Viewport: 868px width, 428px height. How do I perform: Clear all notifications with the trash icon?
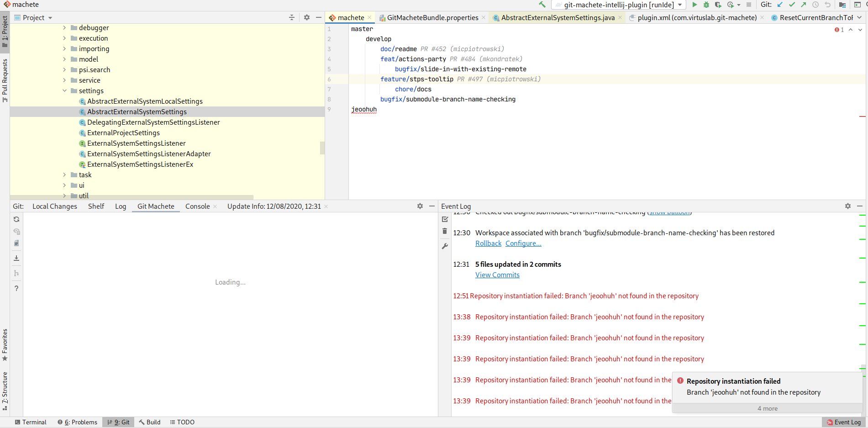click(x=445, y=231)
